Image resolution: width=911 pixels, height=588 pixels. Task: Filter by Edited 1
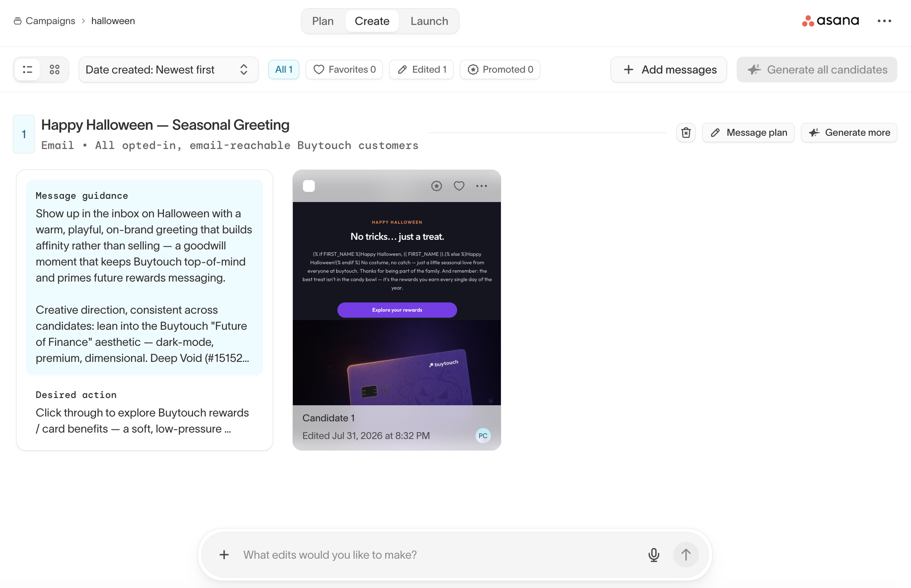(x=421, y=69)
